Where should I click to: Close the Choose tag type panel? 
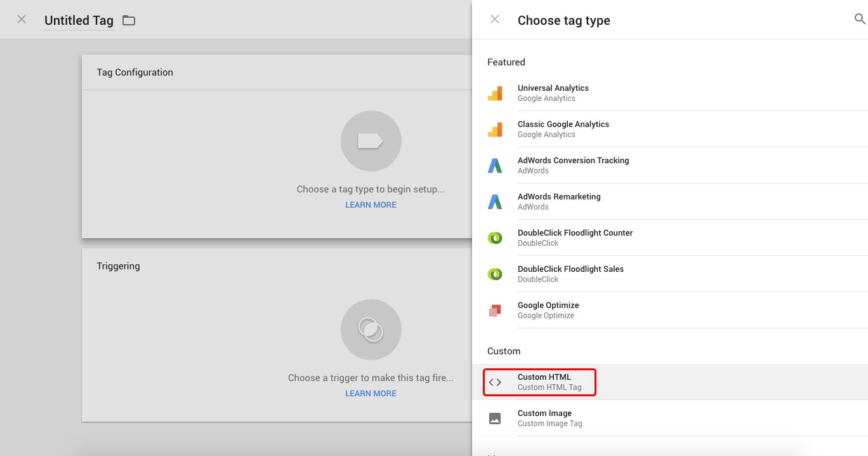coord(495,20)
